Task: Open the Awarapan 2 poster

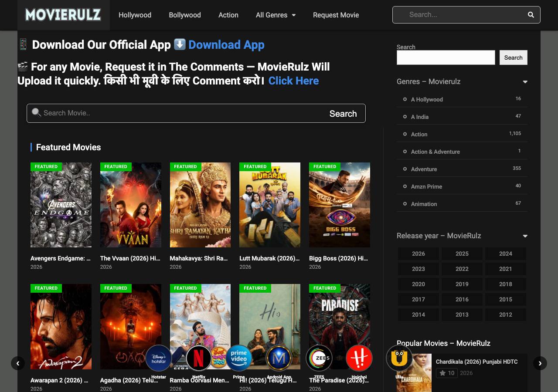Action: pos(61,327)
